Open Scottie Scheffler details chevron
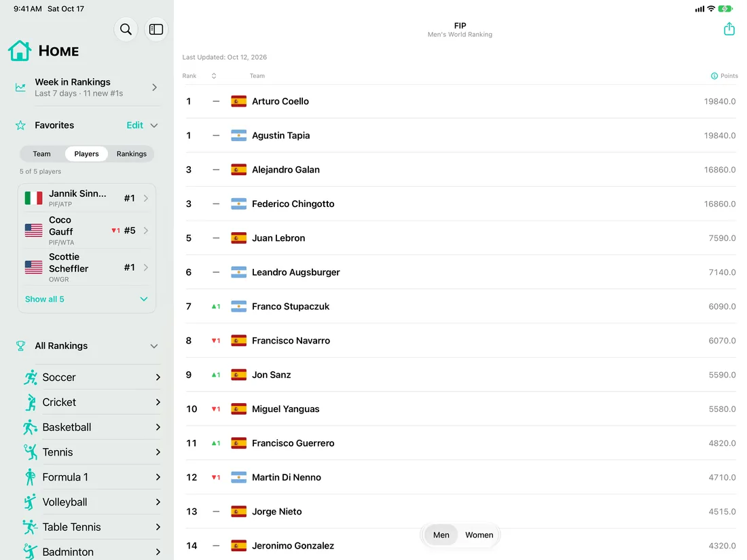The width and height of the screenshot is (747, 560). point(146,267)
